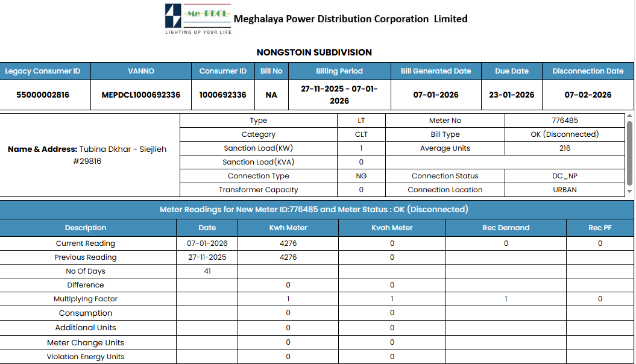The image size is (636, 364).
Task: Select the Legacy Consumer ID value 55000002816
Action: point(43,95)
